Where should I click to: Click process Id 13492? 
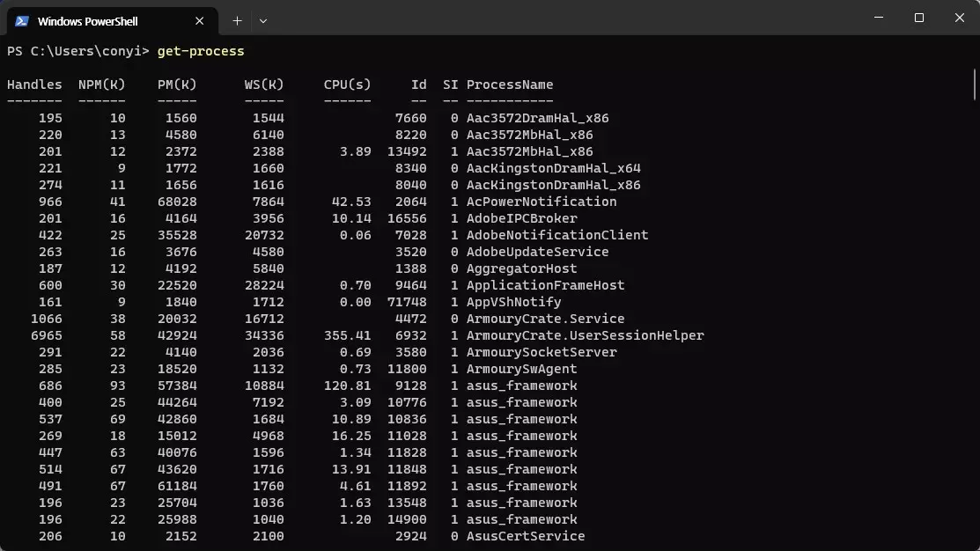click(407, 151)
